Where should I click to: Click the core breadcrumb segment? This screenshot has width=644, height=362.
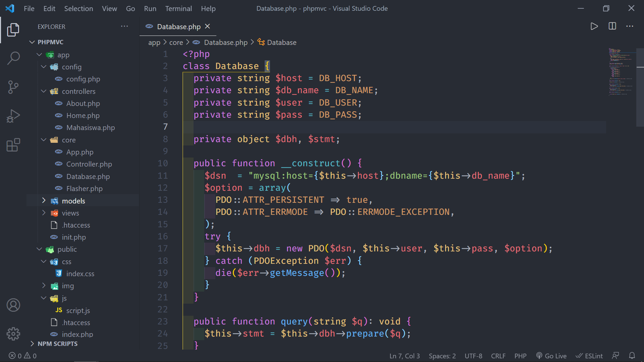tap(176, 43)
